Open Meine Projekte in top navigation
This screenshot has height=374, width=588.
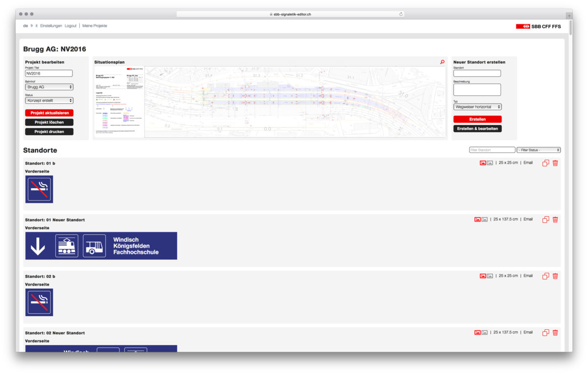95,26
